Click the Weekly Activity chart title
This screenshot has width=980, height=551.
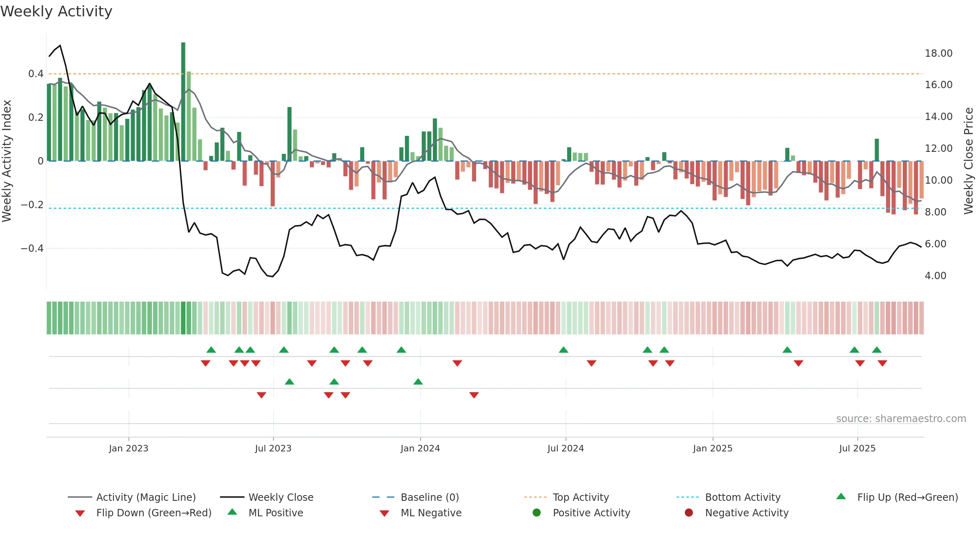pos(56,11)
